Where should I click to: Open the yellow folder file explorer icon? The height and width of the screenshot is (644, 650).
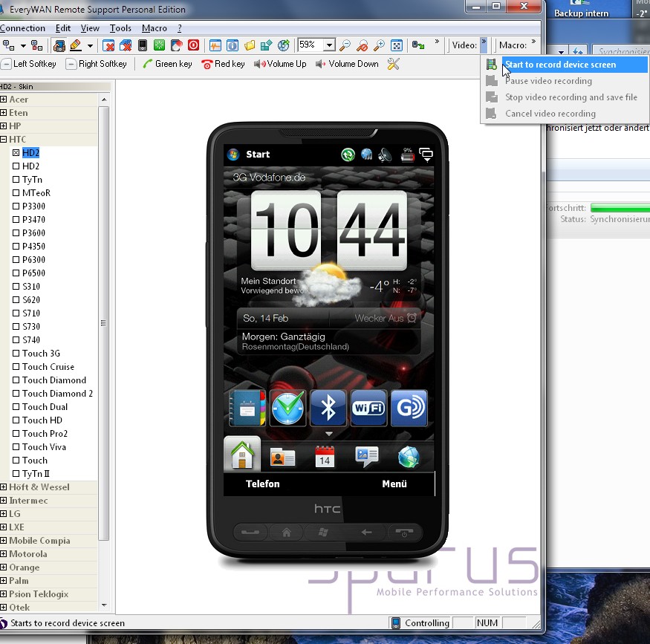tap(250, 45)
